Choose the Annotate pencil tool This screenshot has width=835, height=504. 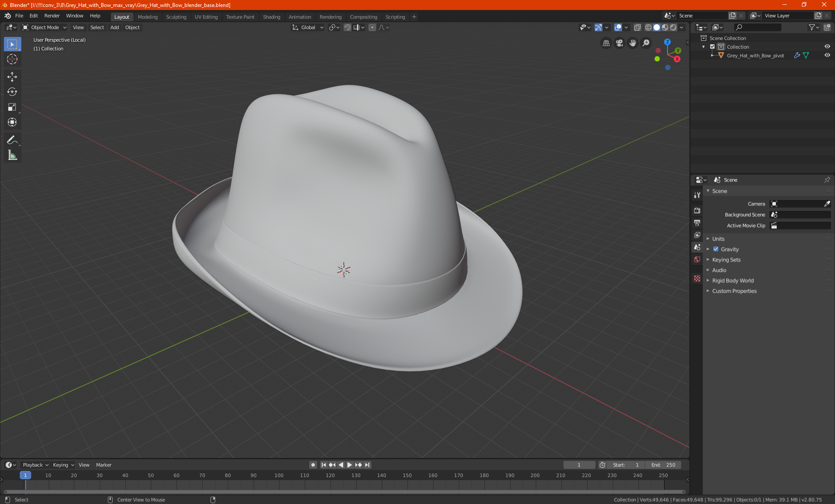[12, 140]
